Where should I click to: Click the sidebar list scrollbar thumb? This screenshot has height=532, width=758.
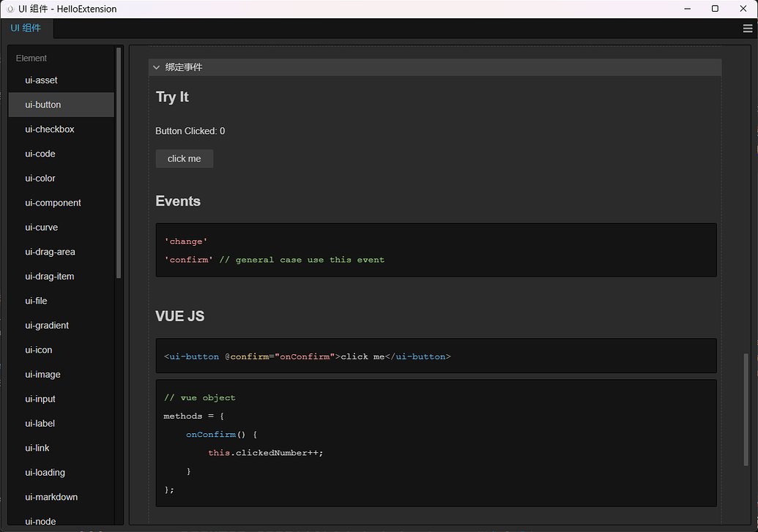[x=119, y=162]
